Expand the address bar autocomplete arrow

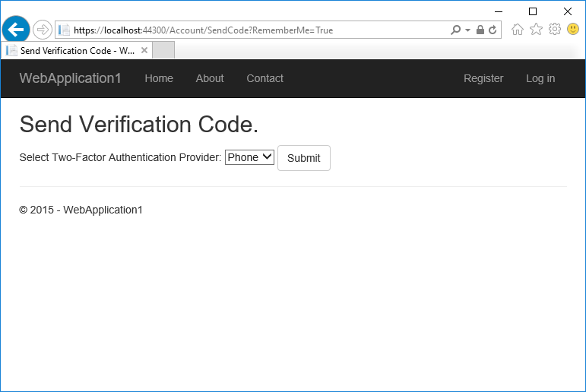(467, 30)
